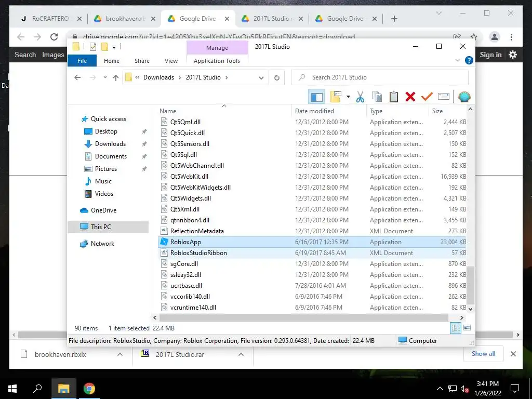
Task: Click the globe shell icon in toolbar
Action: coord(464,97)
